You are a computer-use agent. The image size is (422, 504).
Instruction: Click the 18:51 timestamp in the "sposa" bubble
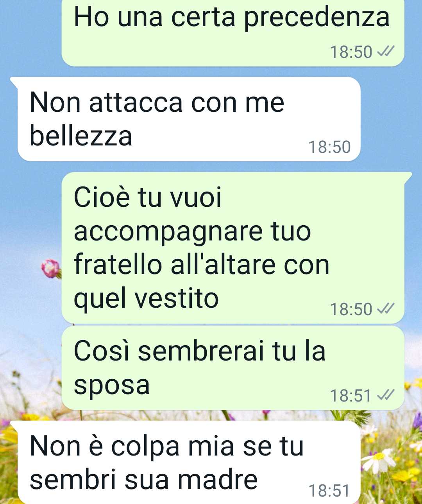point(350,396)
